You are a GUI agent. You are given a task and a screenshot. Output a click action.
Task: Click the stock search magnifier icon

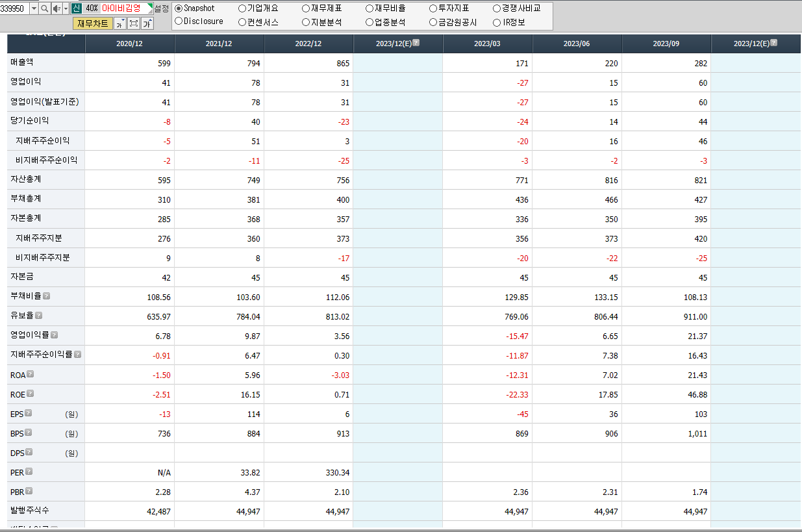[x=44, y=8]
